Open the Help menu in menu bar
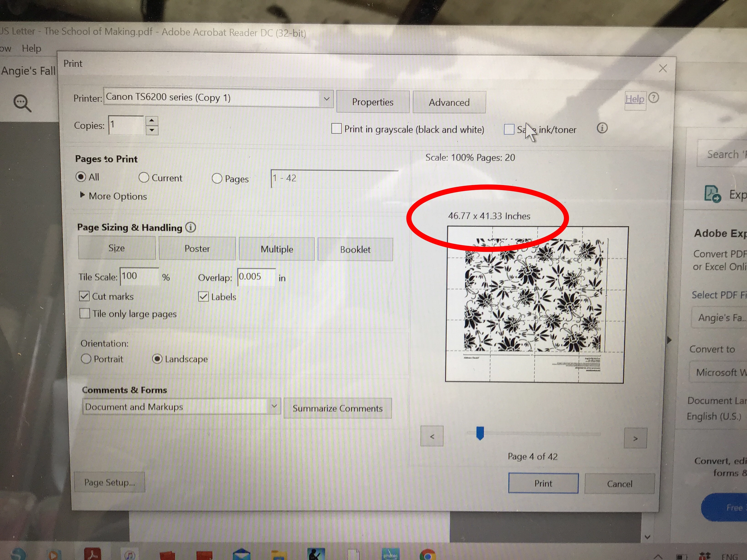The image size is (747, 560). (31, 48)
